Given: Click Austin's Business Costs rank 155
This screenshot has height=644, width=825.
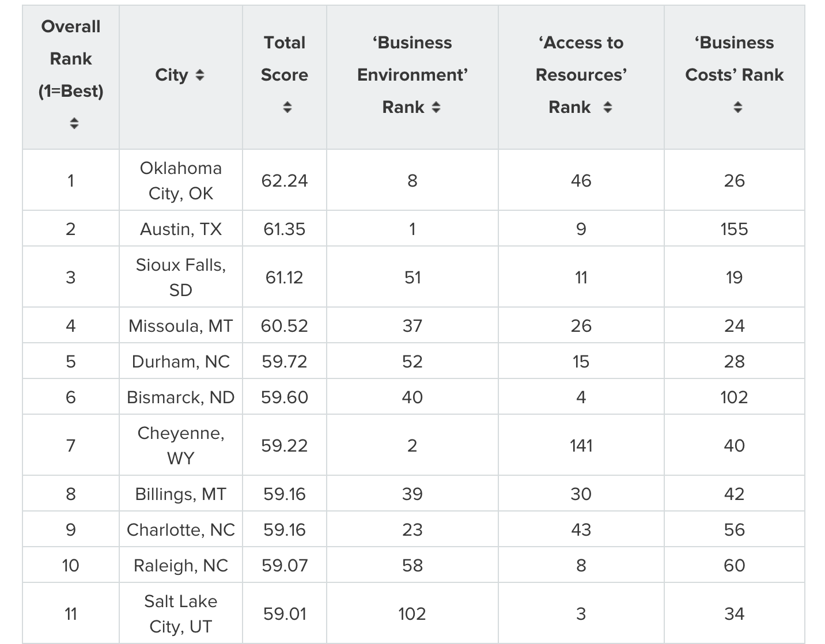Looking at the screenshot, I should tap(734, 229).
